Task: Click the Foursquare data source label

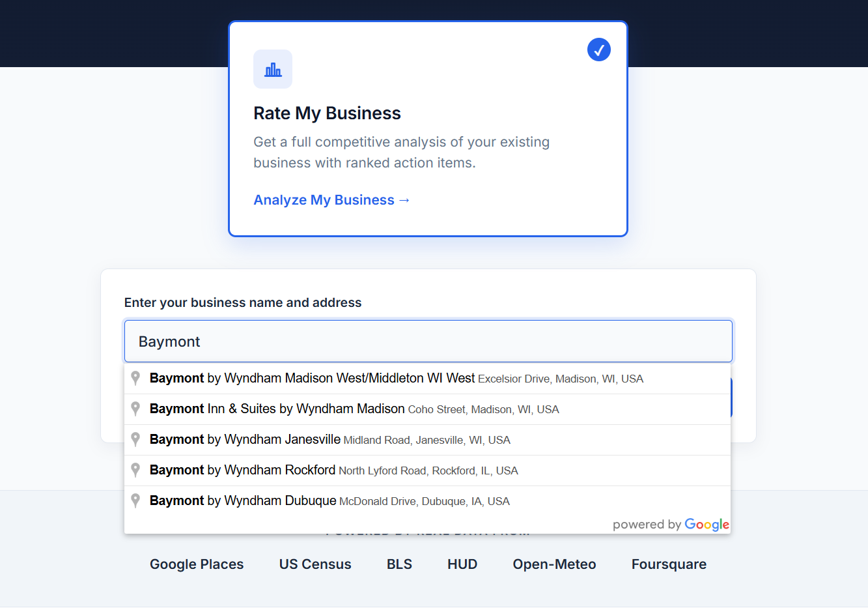Action: pos(669,564)
